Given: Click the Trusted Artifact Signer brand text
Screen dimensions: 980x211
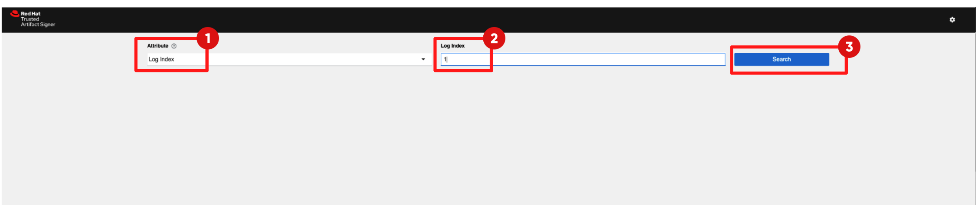Looking at the screenshot, I should pyautogui.click(x=38, y=22).
